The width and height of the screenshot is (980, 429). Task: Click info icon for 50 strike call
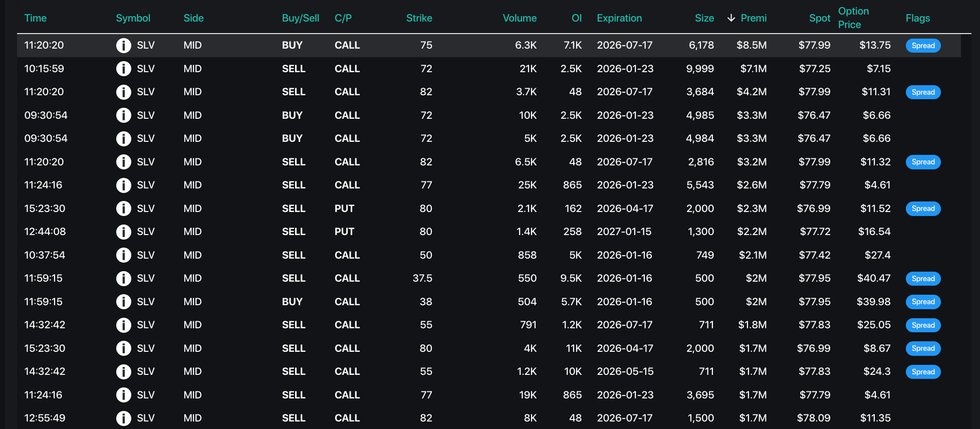tap(123, 255)
